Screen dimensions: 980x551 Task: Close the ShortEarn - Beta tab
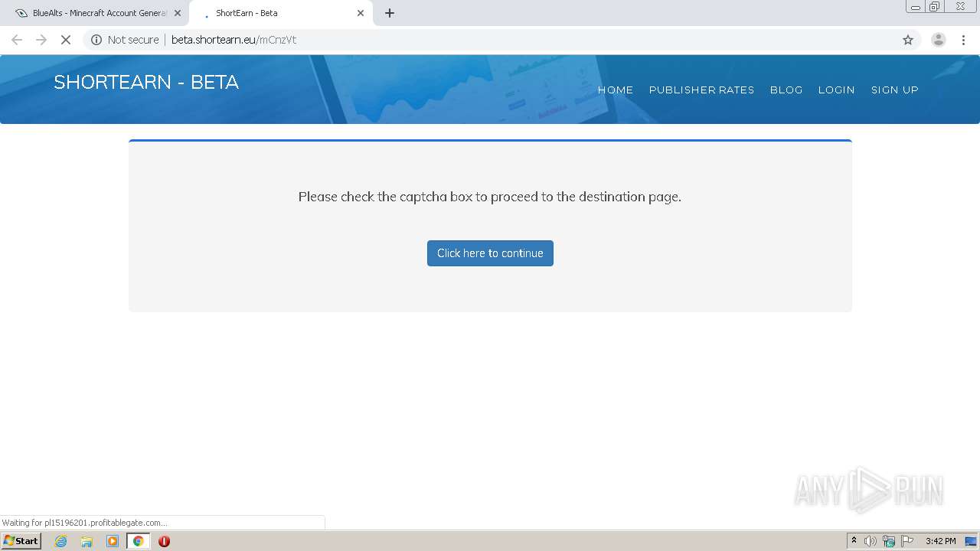click(x=361, y=13)
